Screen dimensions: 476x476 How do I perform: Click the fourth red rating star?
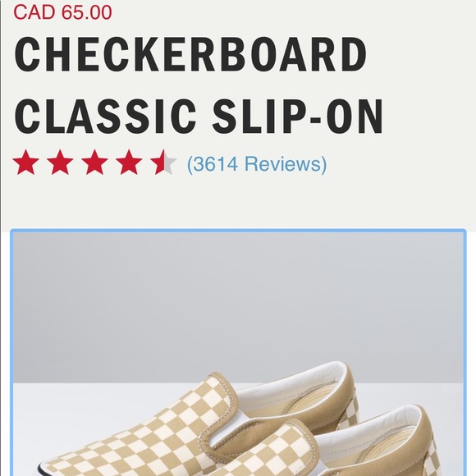coord(129,162)
